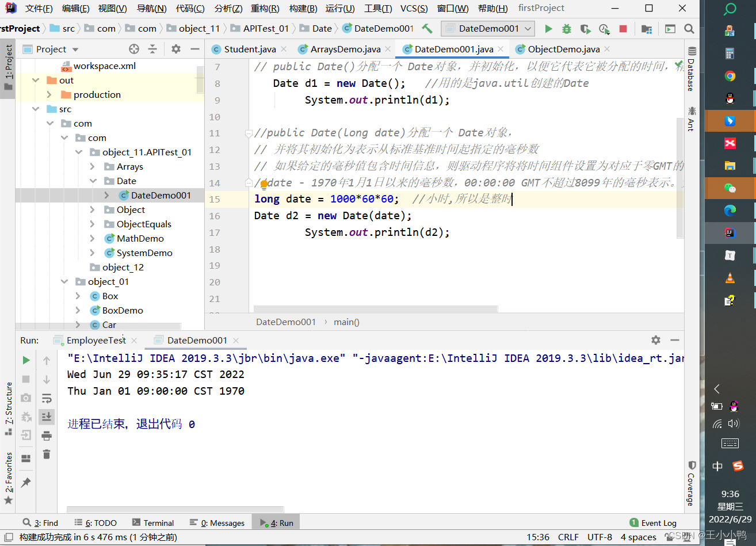
Task: Open the 7: Structure side panel
Action: 9,408
